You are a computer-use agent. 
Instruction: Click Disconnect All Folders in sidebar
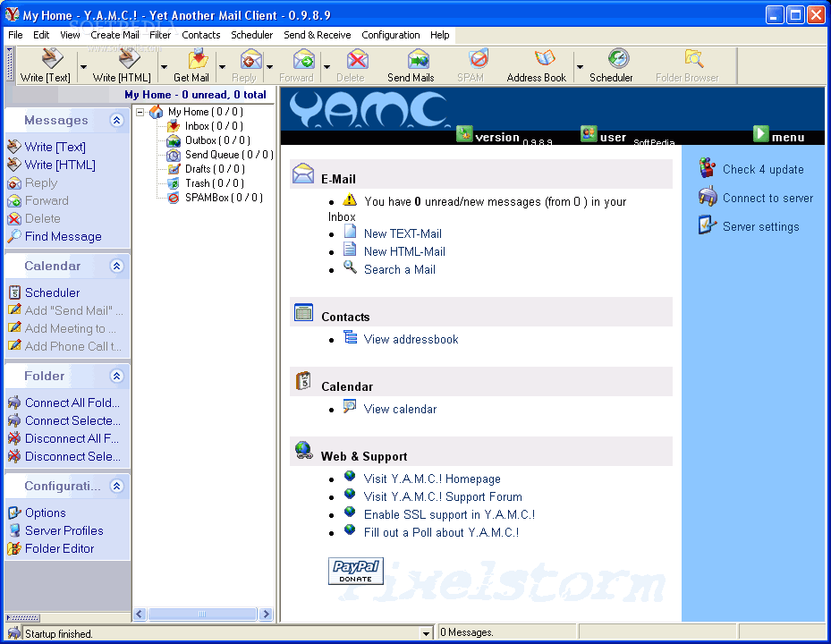point(72,438)
